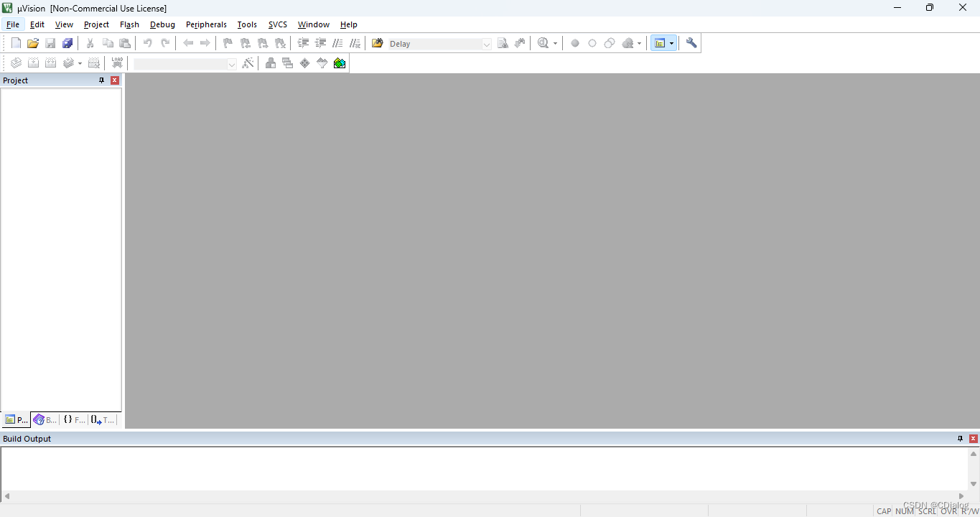Click the Uncomment selection icon
This screenshot has height=517, width=980.
click(355, 43)
